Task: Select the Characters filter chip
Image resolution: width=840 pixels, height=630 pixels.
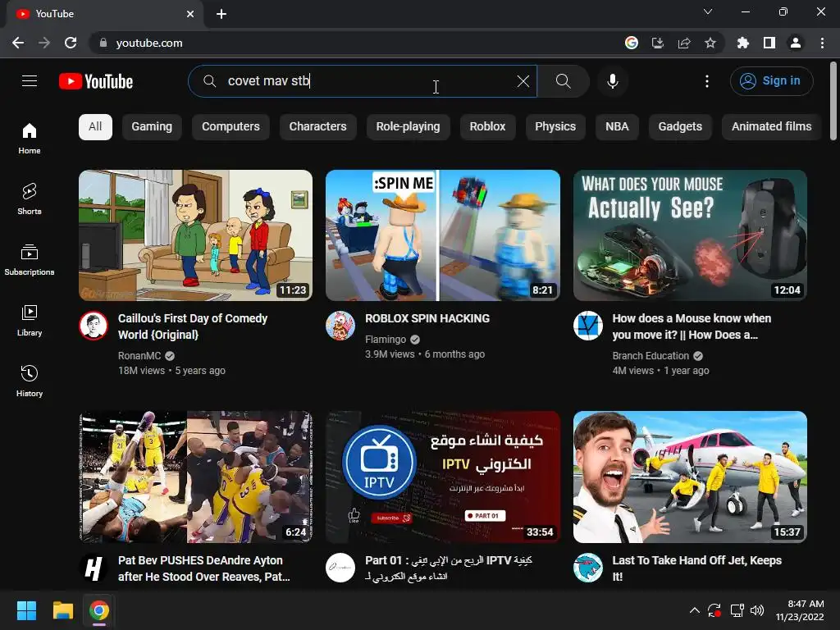Action: (317, 127)
